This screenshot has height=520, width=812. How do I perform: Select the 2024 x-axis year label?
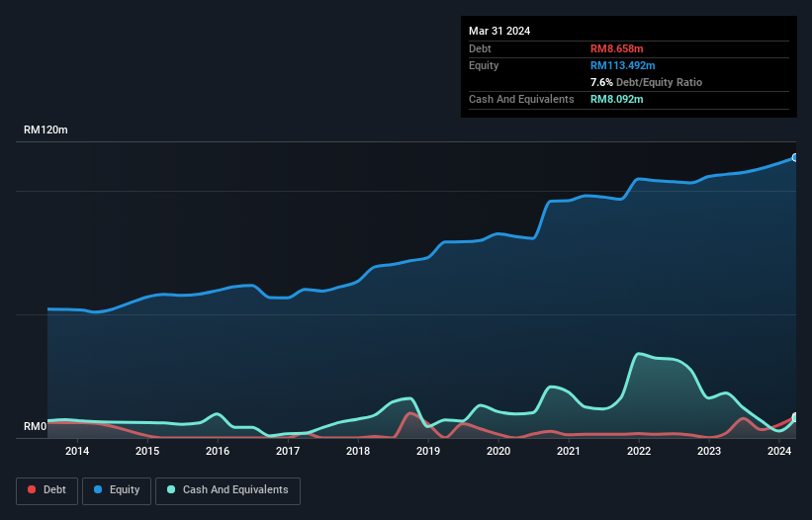point(779,452)
